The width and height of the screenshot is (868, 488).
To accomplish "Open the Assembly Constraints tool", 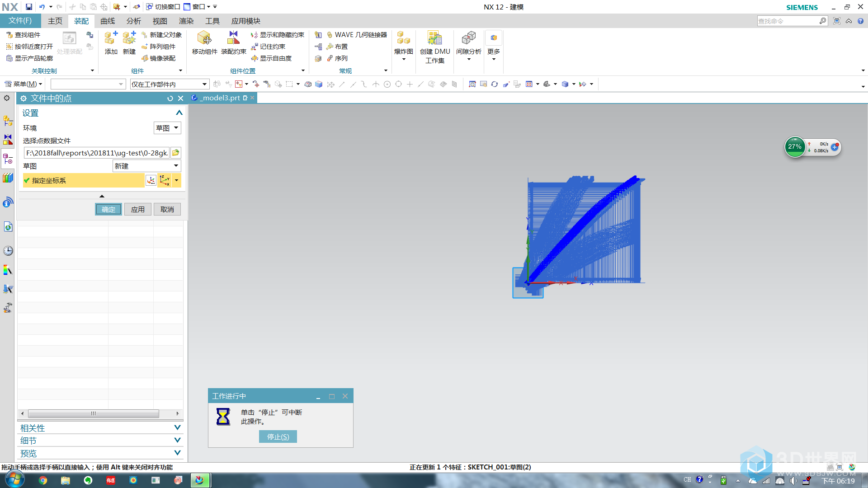I will [233, 42].
